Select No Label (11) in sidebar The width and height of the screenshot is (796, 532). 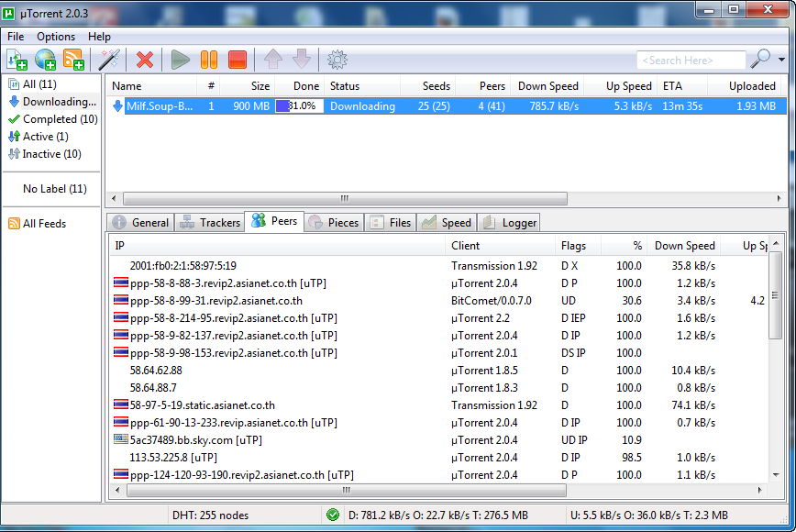pyautogui.click(x=55, y=189)
